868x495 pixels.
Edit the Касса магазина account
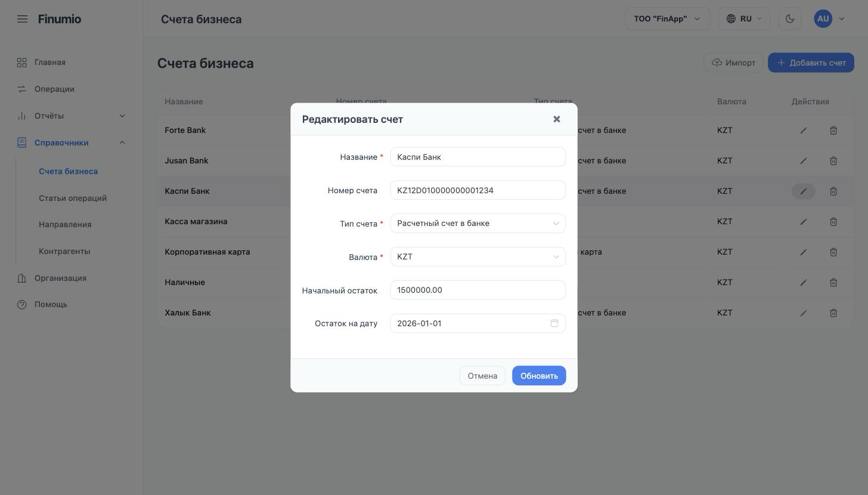coord(804,222)
